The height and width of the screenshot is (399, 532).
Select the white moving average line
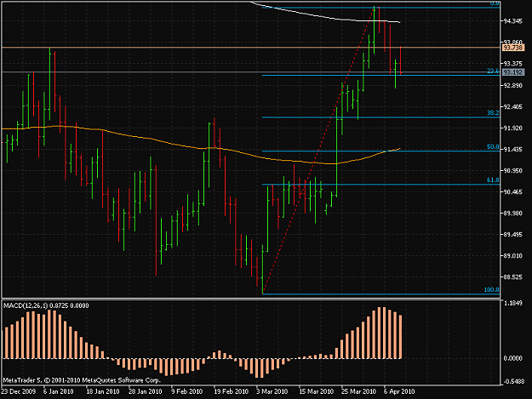(326, 16)
